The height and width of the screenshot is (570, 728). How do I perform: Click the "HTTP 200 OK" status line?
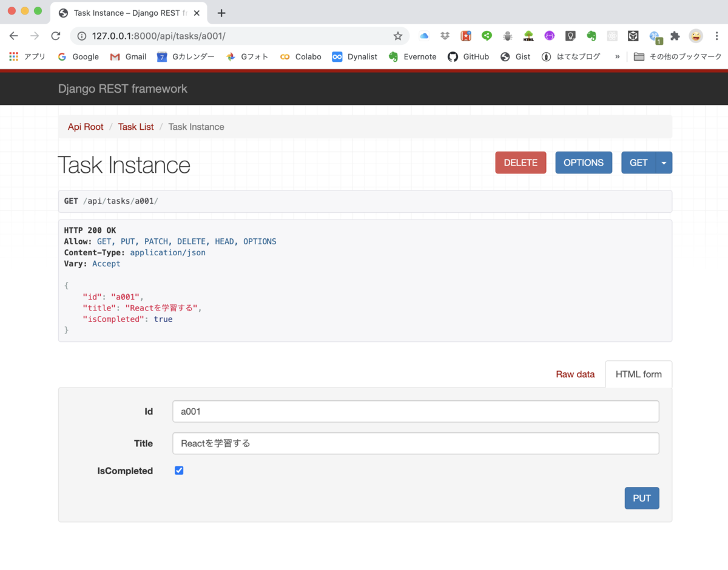pyautogui.click(x=90, y=230)
